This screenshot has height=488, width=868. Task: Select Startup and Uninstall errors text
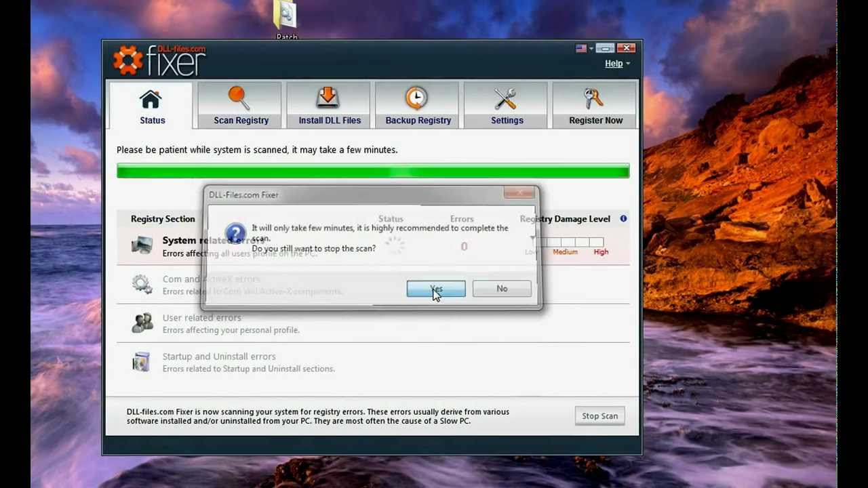coord(219,357)
